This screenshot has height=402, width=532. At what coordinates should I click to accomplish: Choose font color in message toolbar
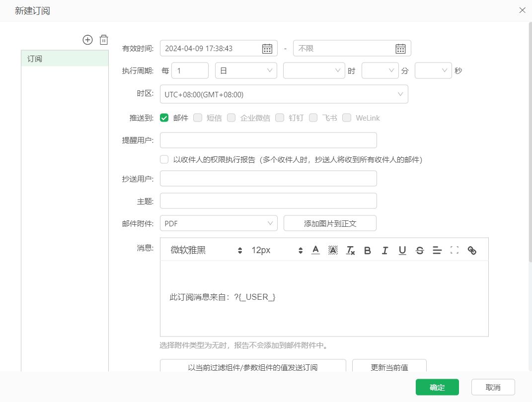(315, 250)
